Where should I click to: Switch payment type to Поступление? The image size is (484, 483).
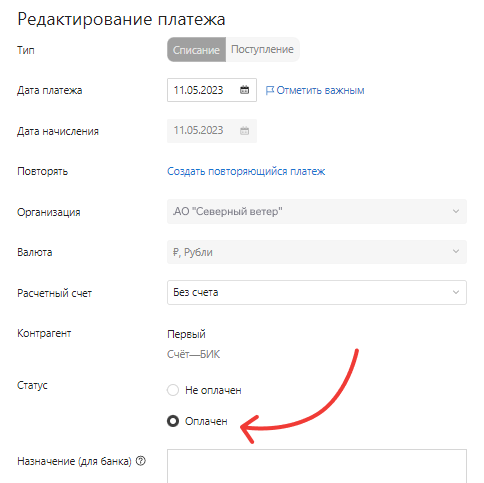pos(262,50)
